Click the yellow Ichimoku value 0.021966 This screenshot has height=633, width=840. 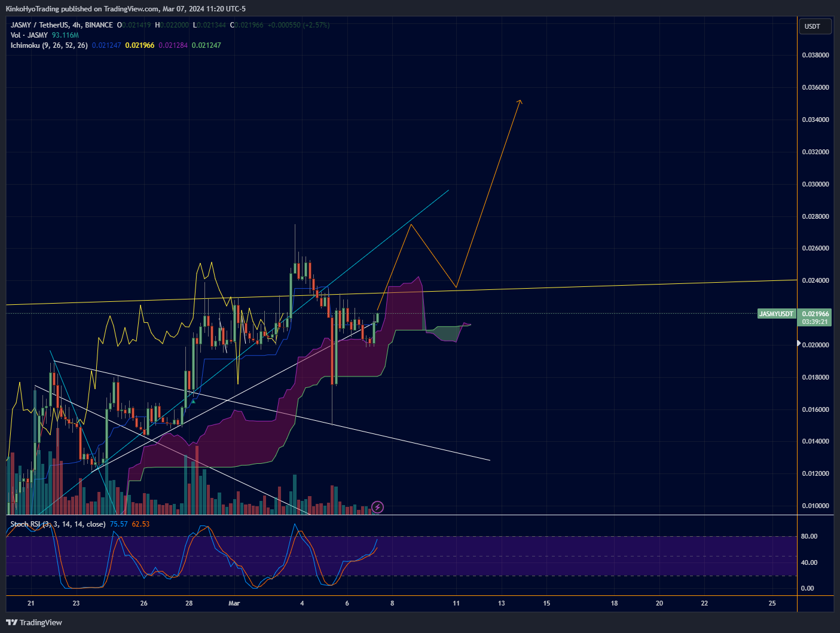click(x=140, y=45)
